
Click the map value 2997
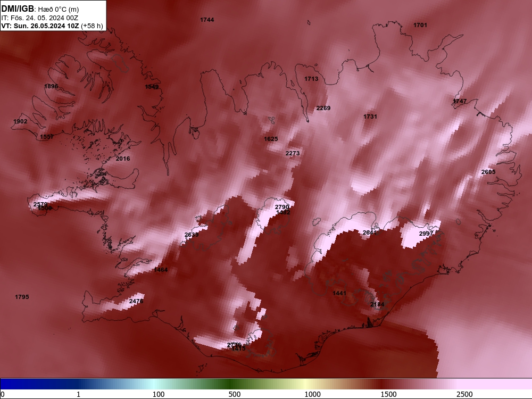click(426, 234)
